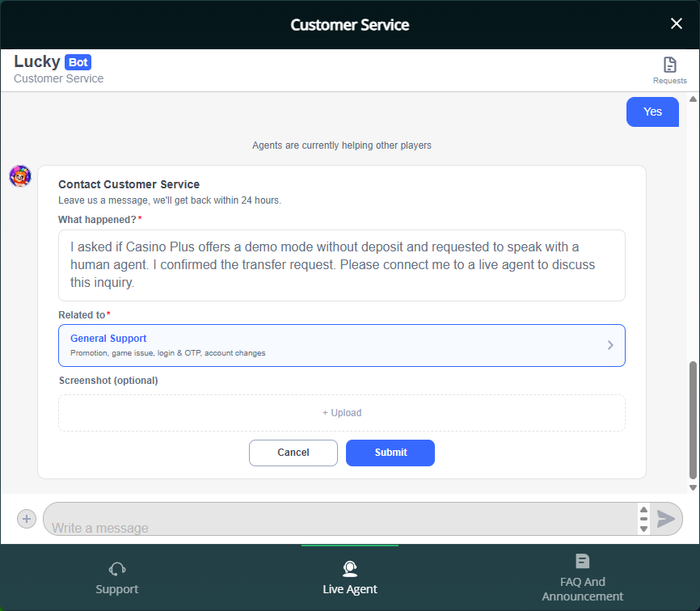The width and height of the screenshot is (700, 611).
Task: Open FAQ And Announcement tab
Action: coord(583,578)
